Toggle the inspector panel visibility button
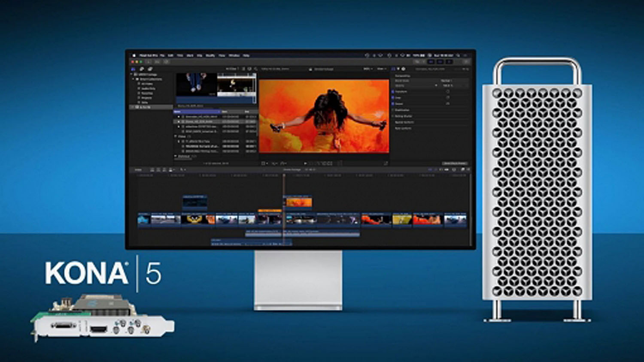644x362 pixels. [449, 62]
